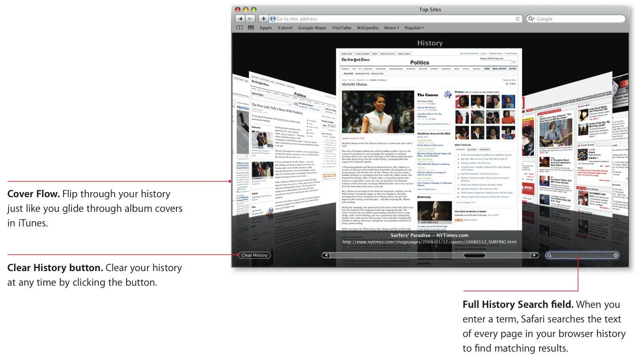Expand the News bookmarks menu

[391, 28]
